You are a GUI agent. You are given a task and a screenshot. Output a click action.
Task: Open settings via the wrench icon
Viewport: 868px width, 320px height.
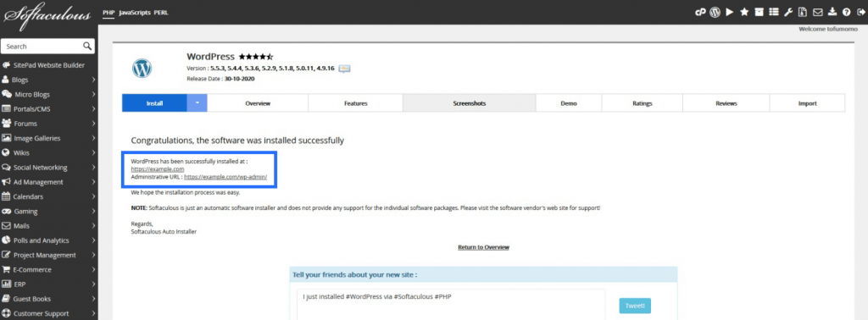point(788,12)
